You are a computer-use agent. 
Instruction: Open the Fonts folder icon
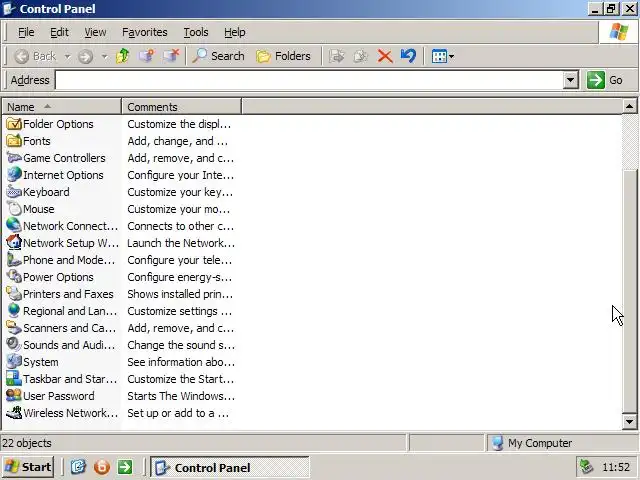[14, 141]
